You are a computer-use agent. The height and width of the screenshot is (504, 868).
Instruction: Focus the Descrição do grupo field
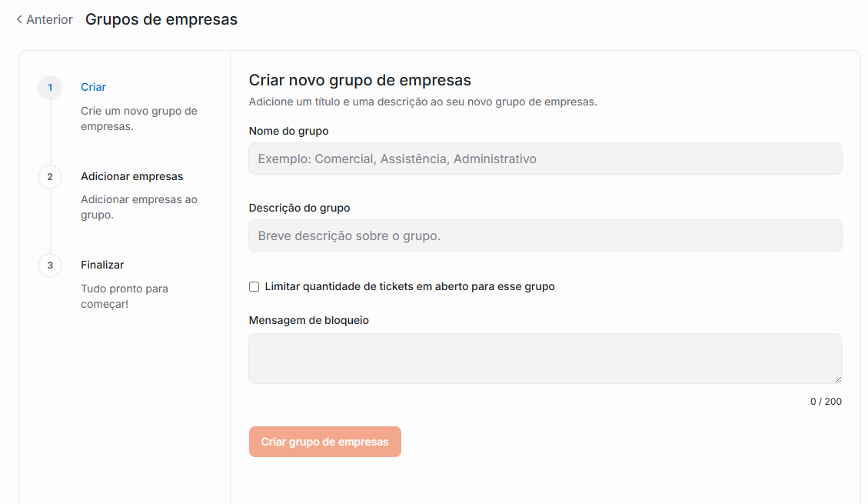pyautogui.click(x=545, y=236)
